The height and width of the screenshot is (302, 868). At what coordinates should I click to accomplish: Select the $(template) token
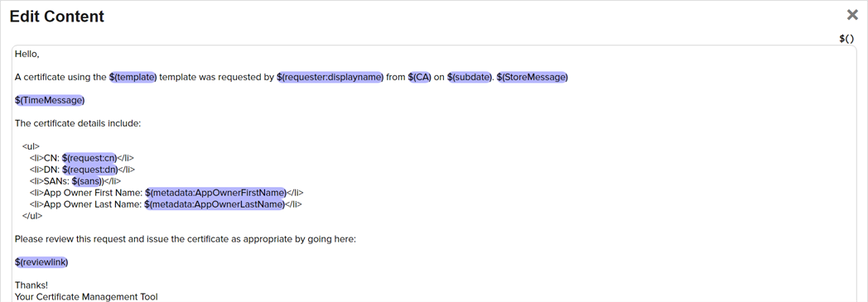133,78
